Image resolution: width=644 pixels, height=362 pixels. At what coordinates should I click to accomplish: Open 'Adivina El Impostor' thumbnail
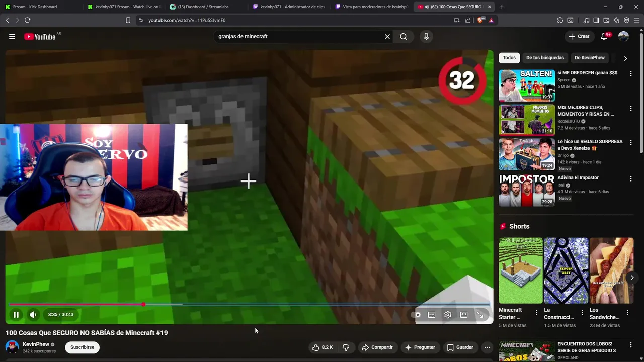coord(527,191)
